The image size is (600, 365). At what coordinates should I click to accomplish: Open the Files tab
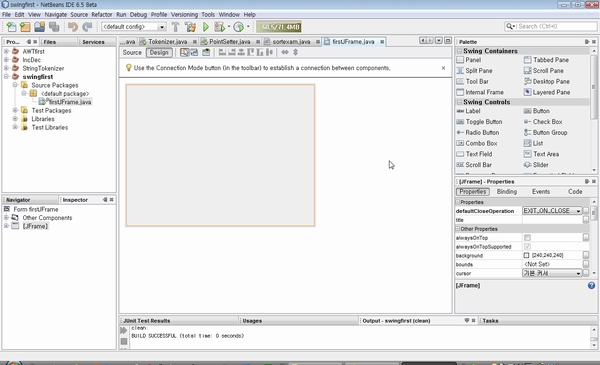coord(49,42)
